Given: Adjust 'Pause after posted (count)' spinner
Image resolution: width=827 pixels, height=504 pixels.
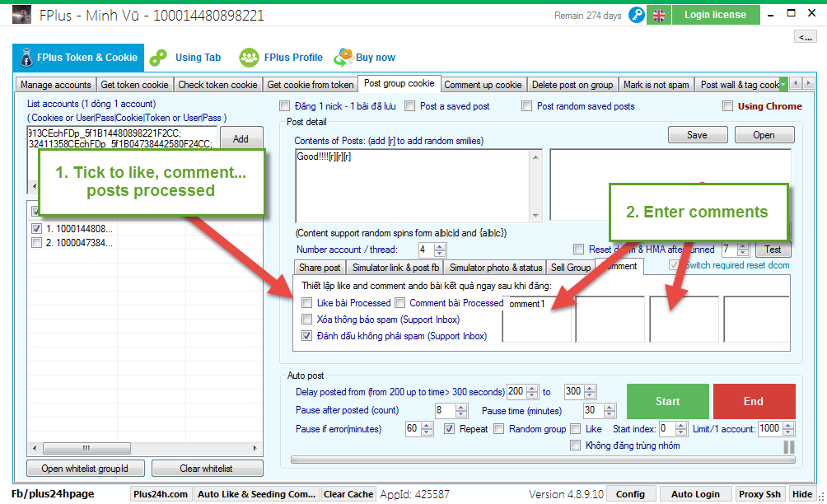Looking at the screenshot, I should coord(461,410).
